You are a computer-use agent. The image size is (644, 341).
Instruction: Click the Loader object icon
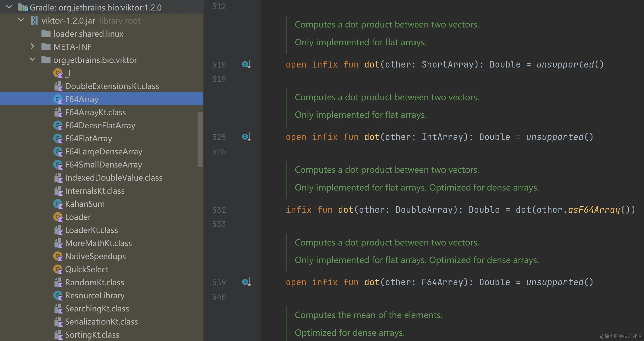58,217
